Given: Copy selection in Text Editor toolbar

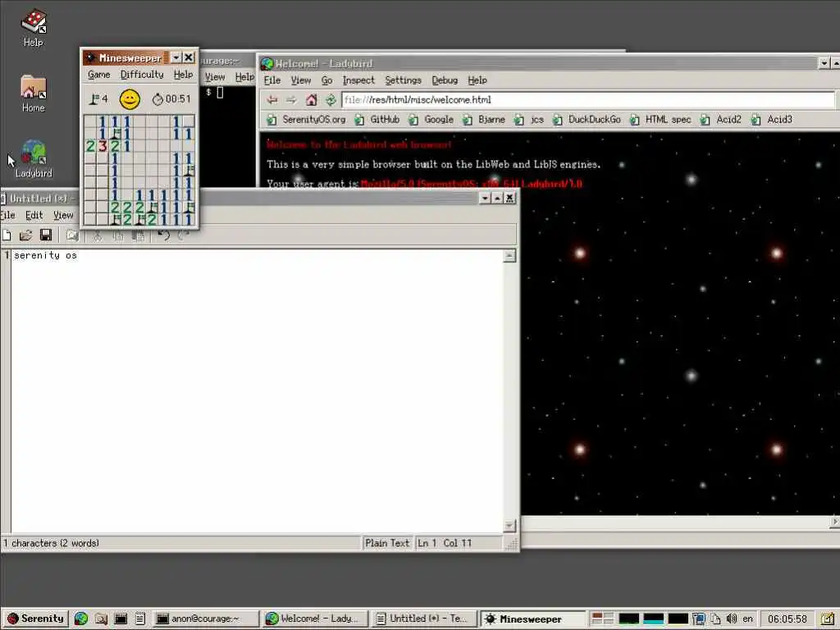Looking at the screenshot, I should pos(118,235).
